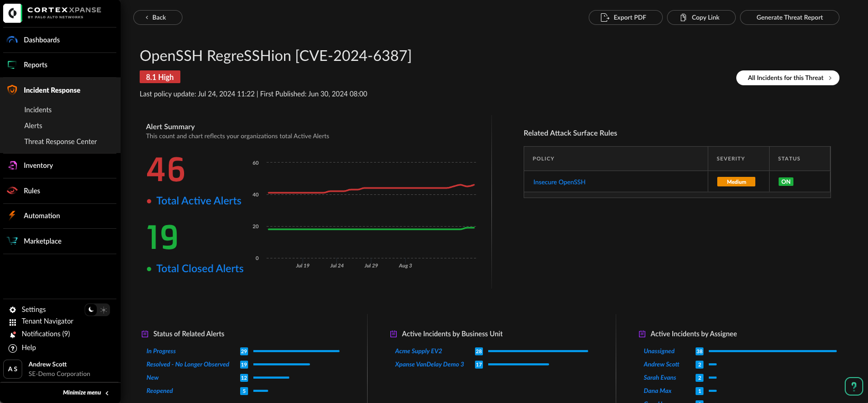Click the Notifications bell icon
This screenshot has height=403, width=868.
(13, 334)
